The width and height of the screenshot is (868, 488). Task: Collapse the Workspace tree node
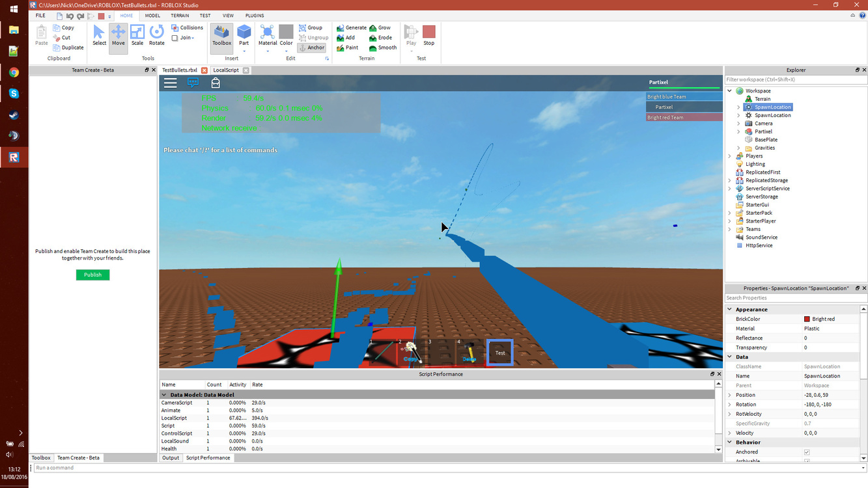point(730,91)
